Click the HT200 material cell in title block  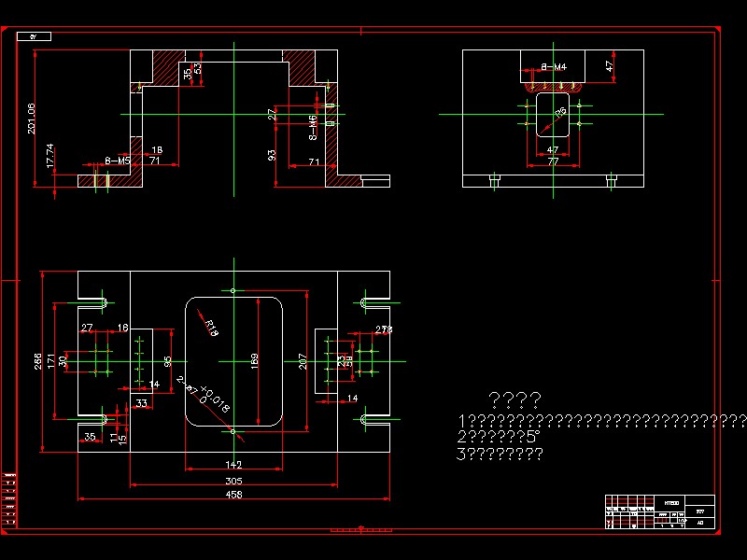click(671, 503)
